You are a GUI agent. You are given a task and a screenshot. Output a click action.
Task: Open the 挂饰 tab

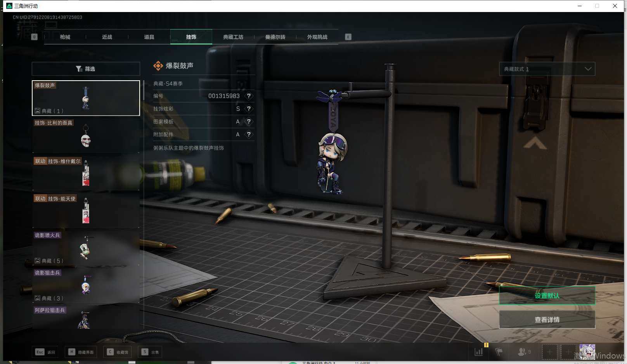coord(191,37)
